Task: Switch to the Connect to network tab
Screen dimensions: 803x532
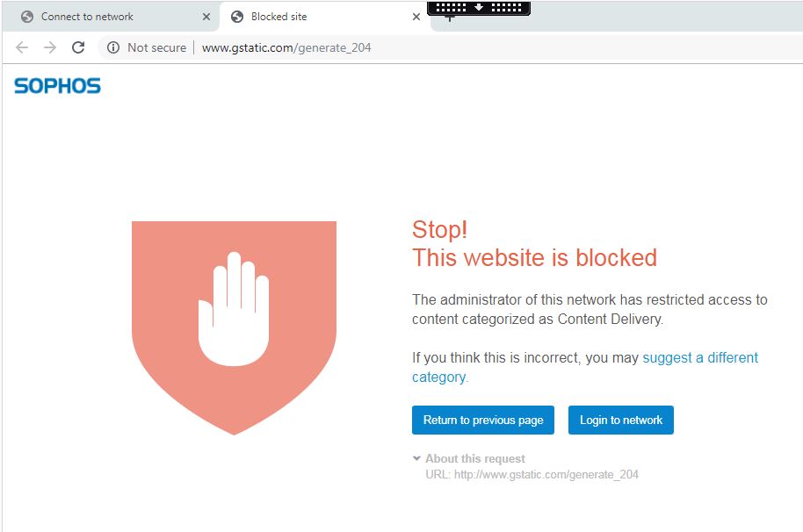Action: 111,17
